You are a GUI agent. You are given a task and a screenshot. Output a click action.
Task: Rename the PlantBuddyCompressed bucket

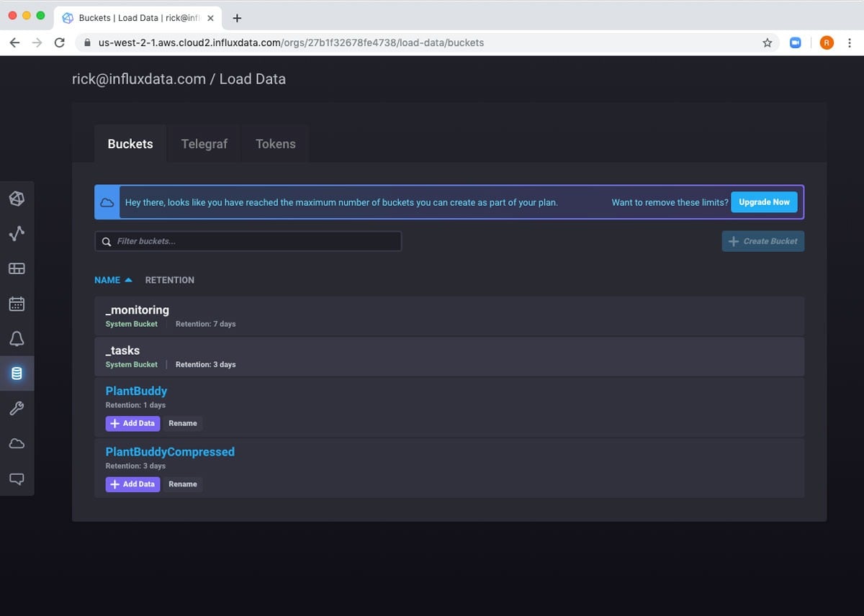point(182,484)
